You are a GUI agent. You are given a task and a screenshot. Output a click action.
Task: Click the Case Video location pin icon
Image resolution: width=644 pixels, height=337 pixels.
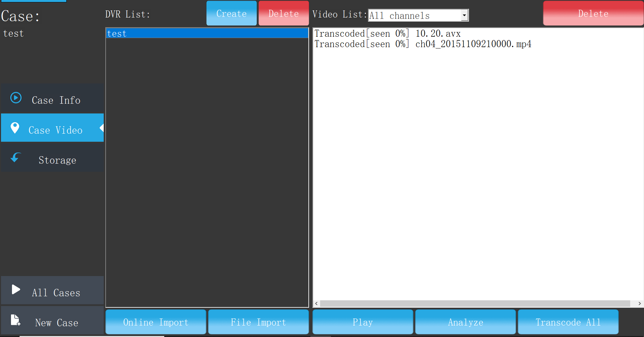click(15, 128)
